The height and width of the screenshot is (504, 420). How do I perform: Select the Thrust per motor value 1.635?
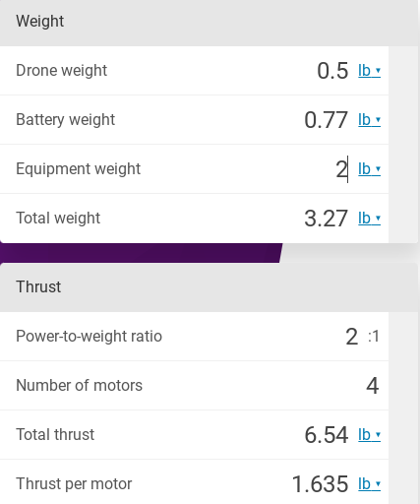tap(320, 484)
